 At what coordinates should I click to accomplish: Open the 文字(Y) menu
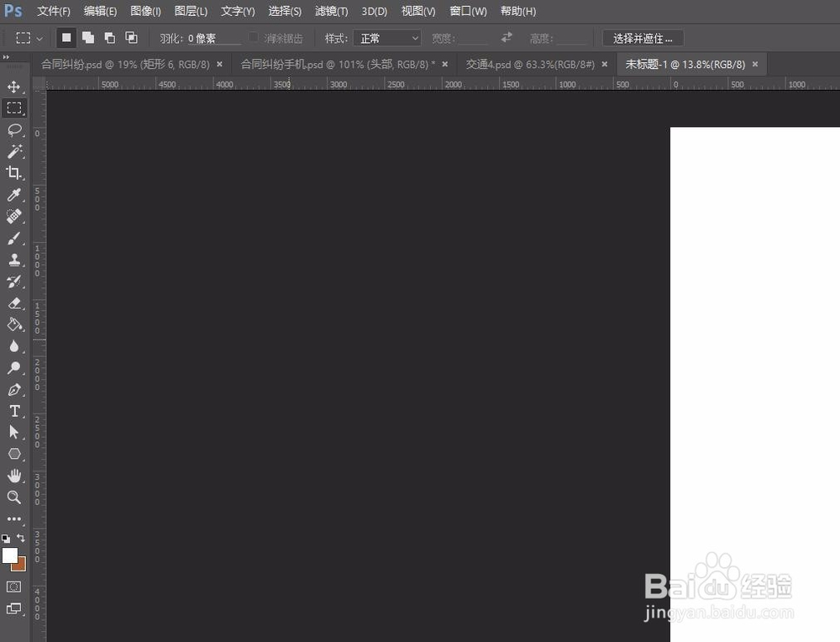click(x=238, y=11)
